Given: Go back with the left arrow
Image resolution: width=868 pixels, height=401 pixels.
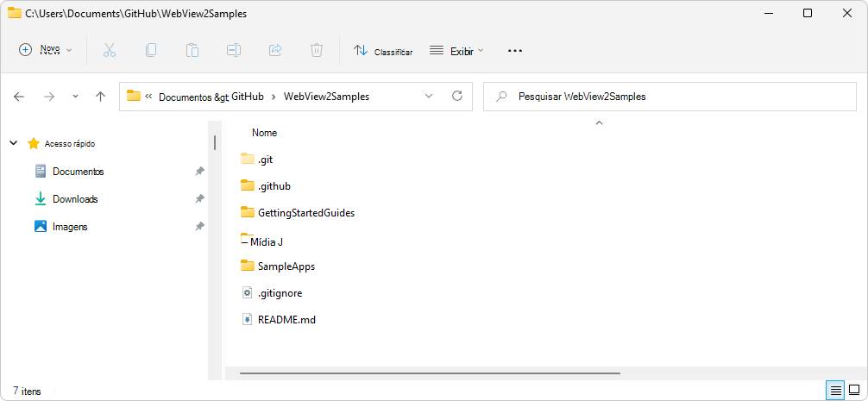Looking at the screenshot, I should click(19, 97).
